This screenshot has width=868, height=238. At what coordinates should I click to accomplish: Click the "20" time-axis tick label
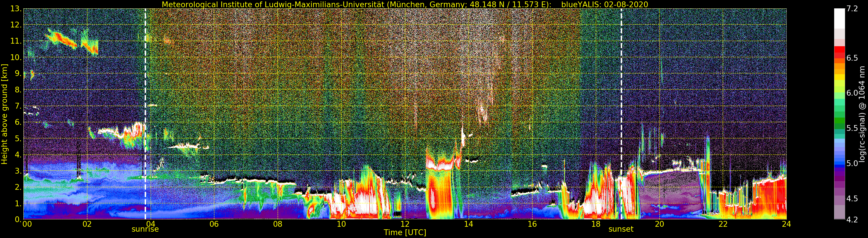(659, 224)
